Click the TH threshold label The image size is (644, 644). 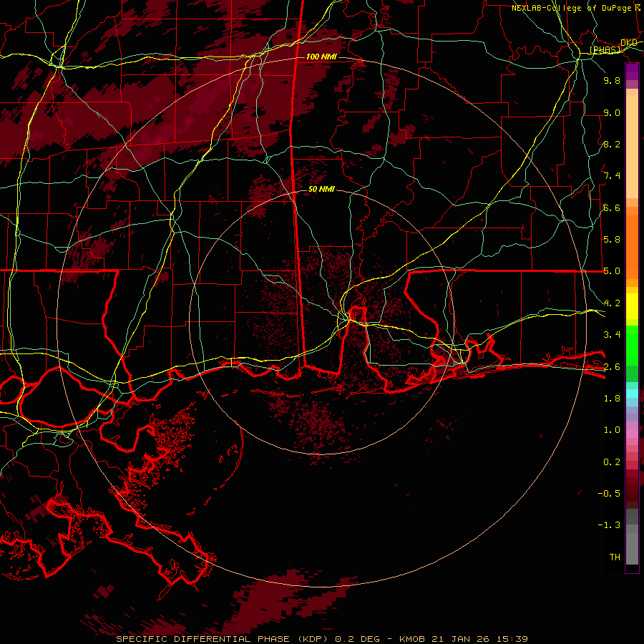[615, 557]
